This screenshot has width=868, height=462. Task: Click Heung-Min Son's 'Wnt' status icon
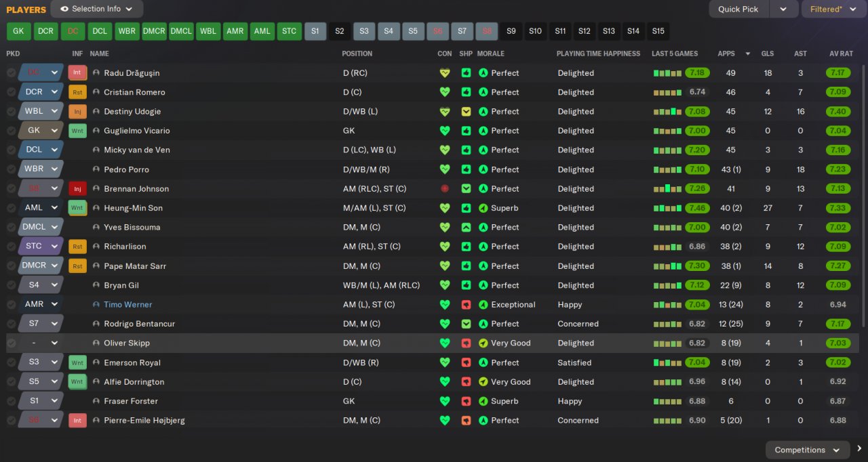click(x=77, y=208)
